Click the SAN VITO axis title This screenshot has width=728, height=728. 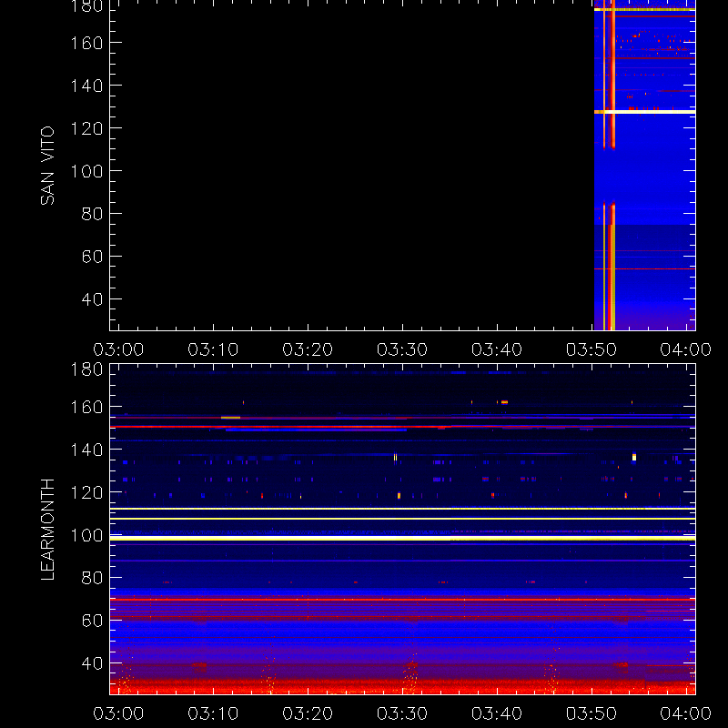(47, 166)
